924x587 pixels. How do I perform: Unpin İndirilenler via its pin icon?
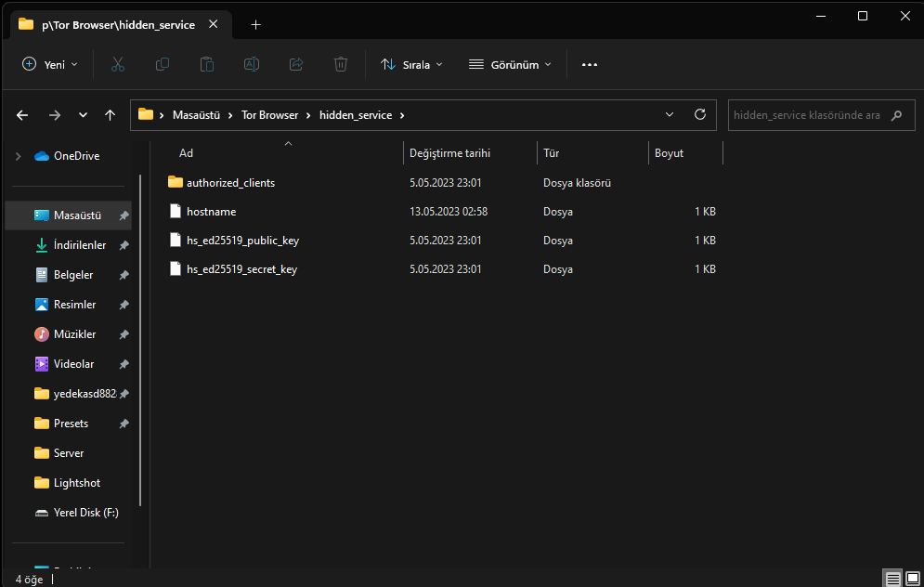click(x=124, y=245)
